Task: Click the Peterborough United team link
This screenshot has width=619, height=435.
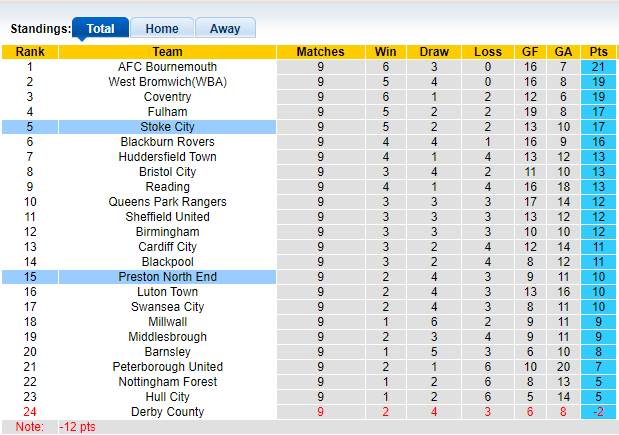Action: click(x=167, y=367)
